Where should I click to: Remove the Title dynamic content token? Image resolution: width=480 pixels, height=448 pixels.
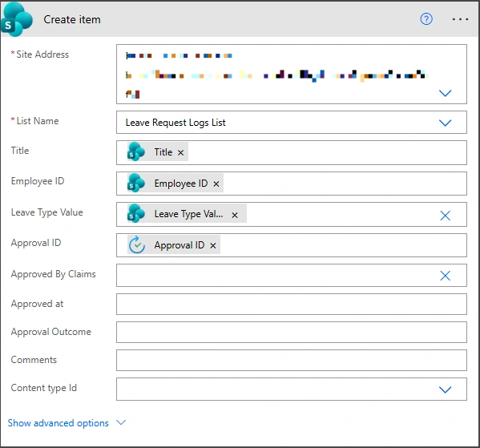pyautogui.click(x=180, y=152)
